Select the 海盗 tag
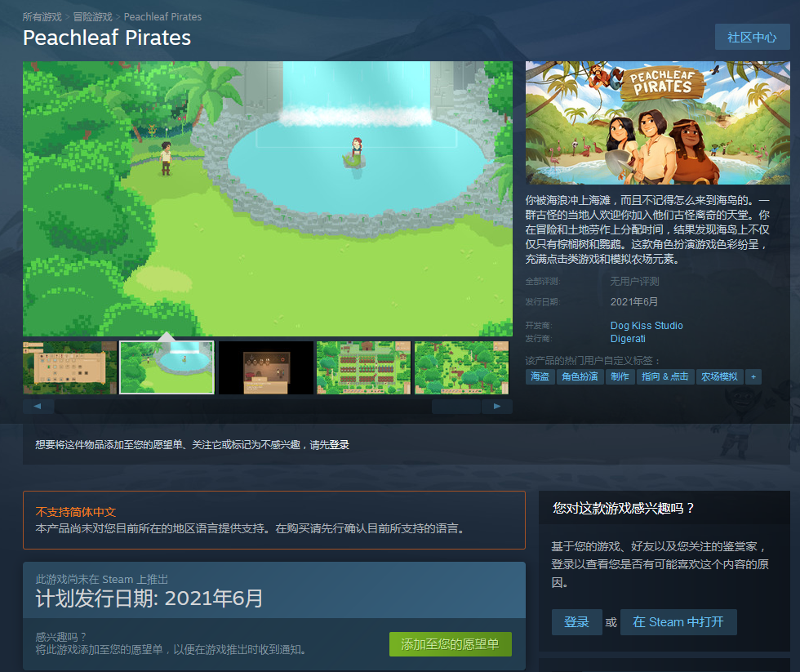This screenshot has width=800, height=672. pyautogui.click(x=540, y=376)
